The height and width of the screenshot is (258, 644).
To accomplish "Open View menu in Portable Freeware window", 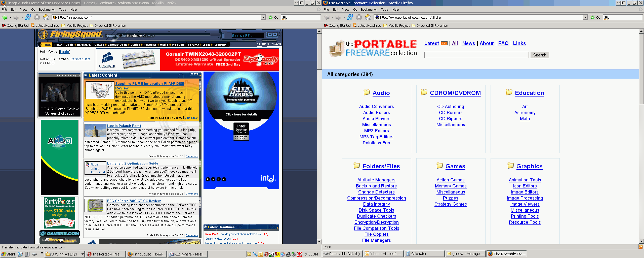I will (346, 9).
